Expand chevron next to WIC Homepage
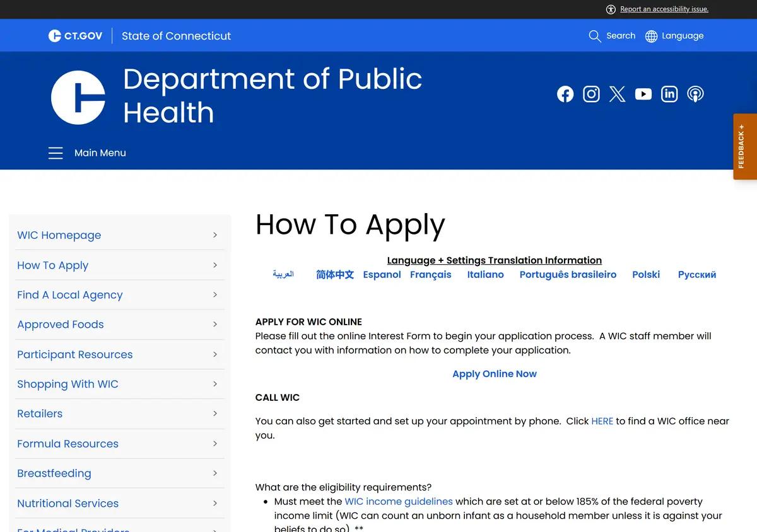Viewport: 757px width, 532px height. pyautogui.click(x=215, y=235)
